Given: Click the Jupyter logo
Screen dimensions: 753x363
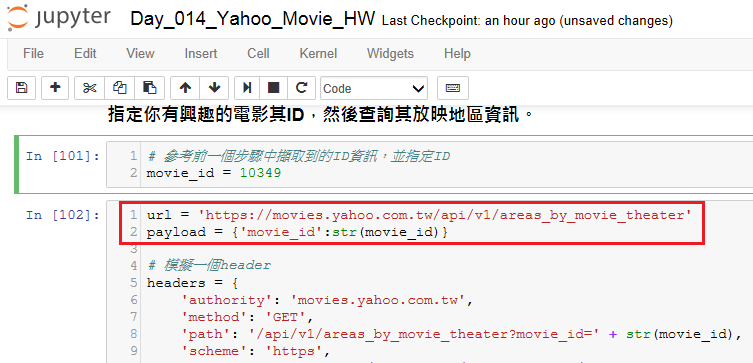Looking at the screenshot, I should [x=60, y=18].
